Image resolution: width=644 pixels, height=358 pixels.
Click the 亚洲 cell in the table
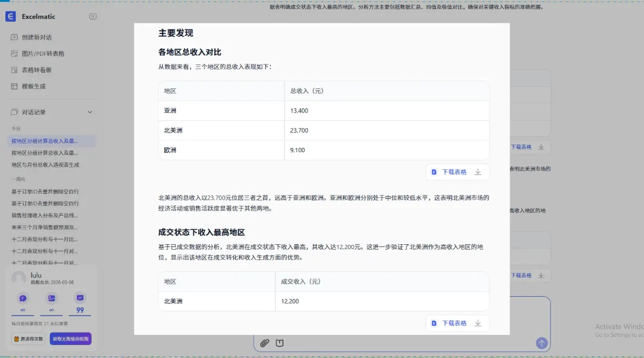[x=221, y=111]
